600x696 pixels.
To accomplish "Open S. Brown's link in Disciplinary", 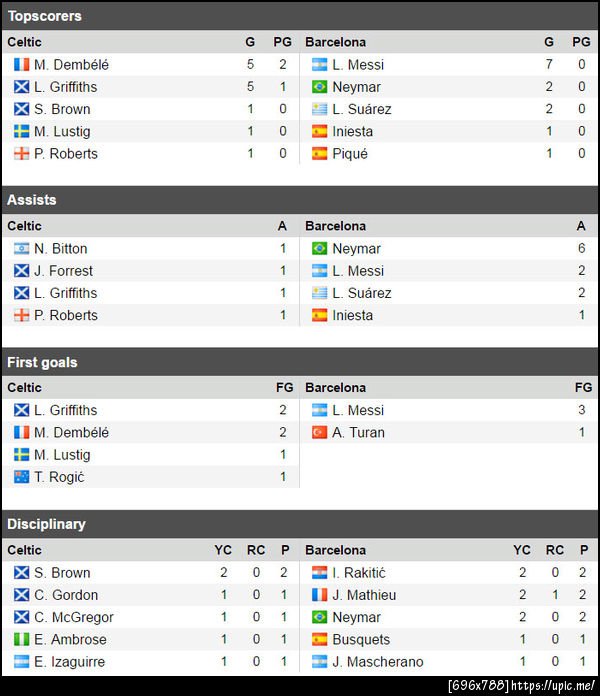I will 62,573.
